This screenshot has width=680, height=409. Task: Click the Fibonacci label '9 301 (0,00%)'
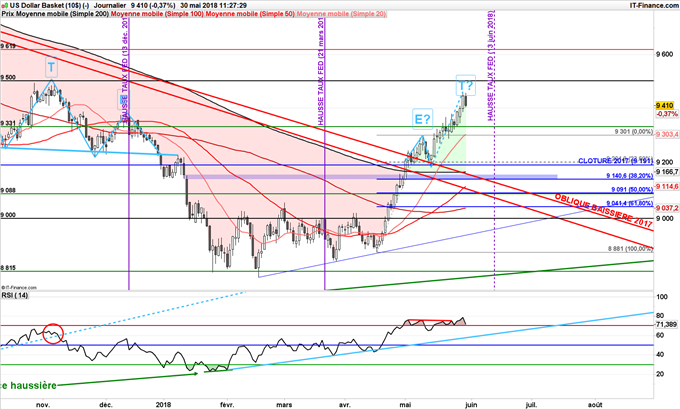pos(634,131)
